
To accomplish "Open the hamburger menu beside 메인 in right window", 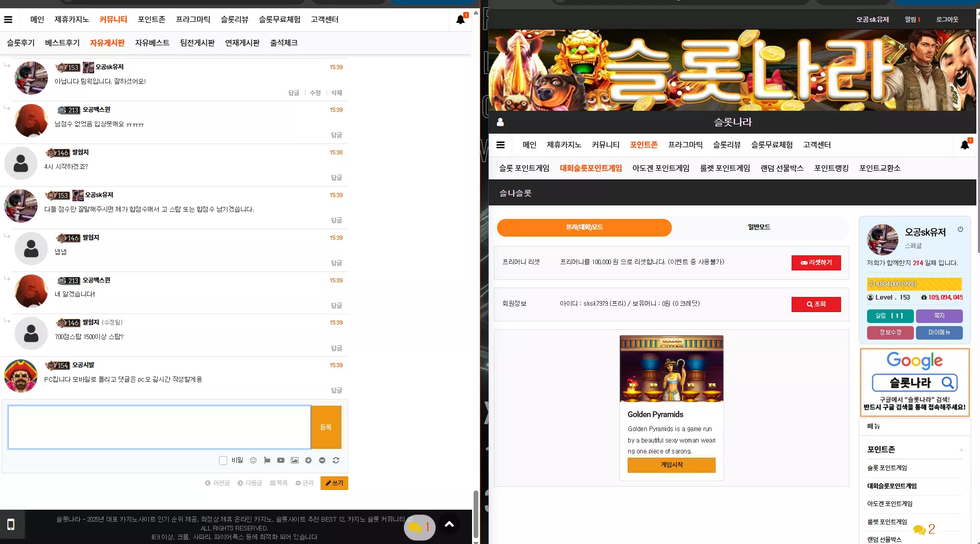I will [x=501, y=145].
